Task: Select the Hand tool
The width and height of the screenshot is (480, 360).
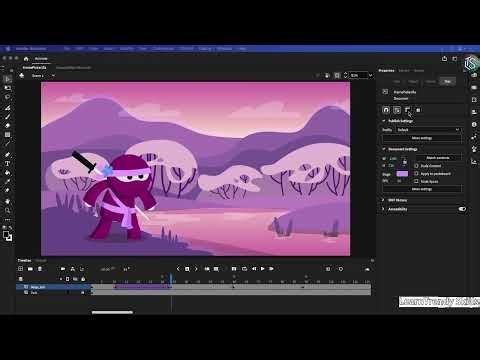Action: [7, 201]
